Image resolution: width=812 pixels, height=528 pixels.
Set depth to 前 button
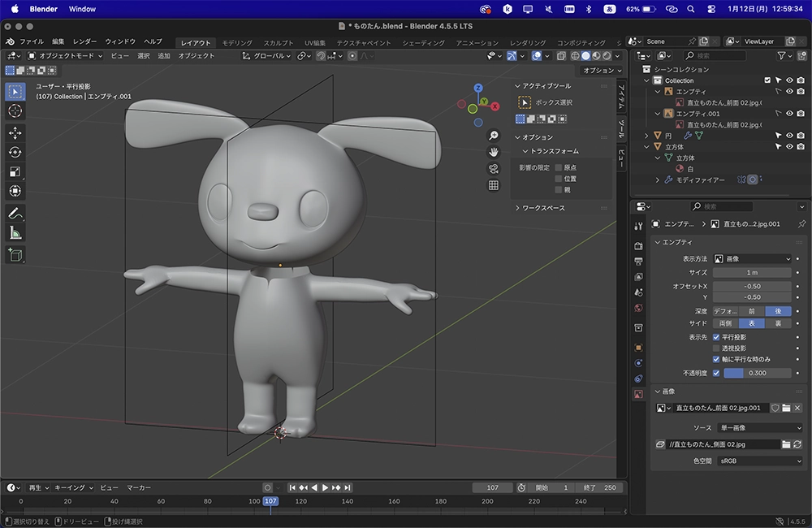[x=752, y=311]
